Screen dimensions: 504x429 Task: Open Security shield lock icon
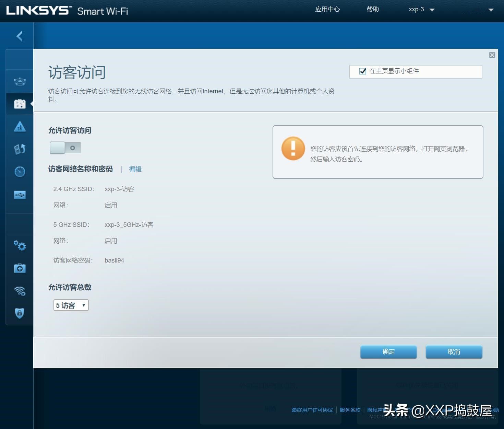(x=20, y=313)
